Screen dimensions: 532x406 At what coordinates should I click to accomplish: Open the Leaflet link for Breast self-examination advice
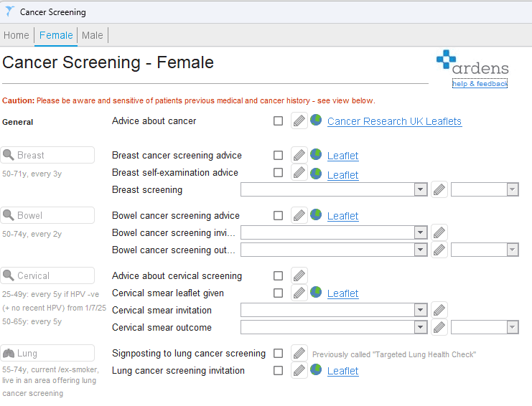[x=342, y=175]
